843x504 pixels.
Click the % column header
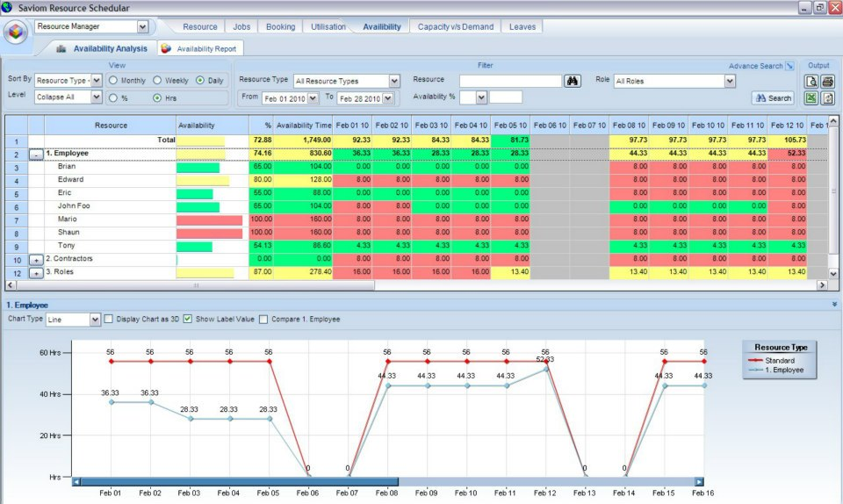261,126
